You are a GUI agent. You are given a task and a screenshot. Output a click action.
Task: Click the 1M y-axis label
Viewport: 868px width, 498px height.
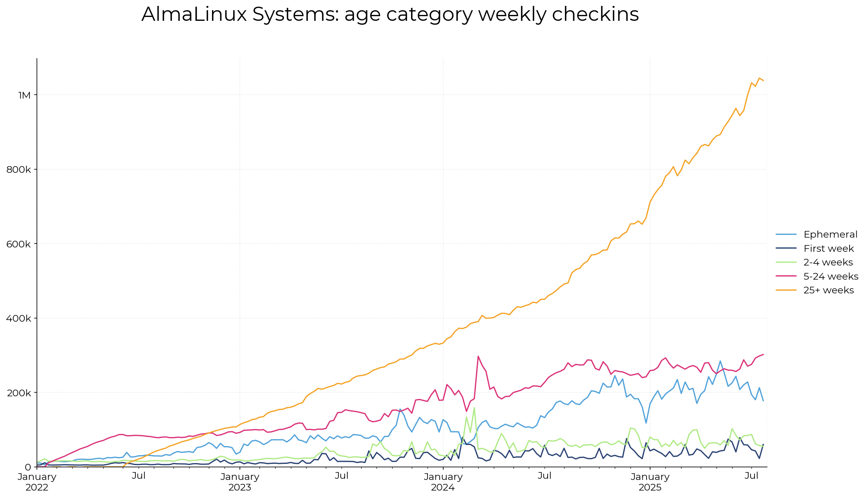pyautogui.click(x=24, y=95)
